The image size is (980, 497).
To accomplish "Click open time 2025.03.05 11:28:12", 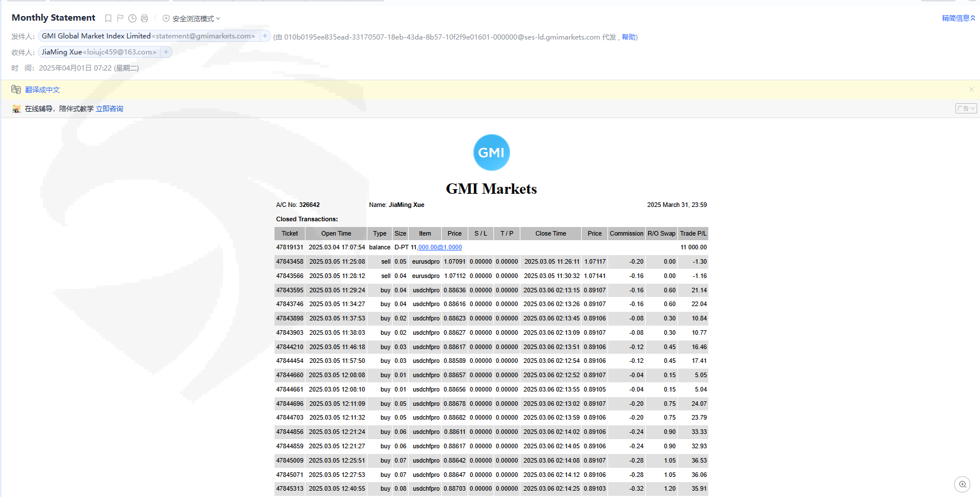I will click(x=337, y=276).
